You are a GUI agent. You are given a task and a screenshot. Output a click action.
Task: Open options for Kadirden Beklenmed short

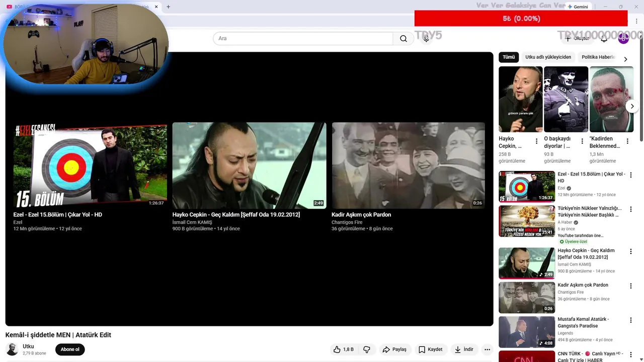(x=627, y=141)
